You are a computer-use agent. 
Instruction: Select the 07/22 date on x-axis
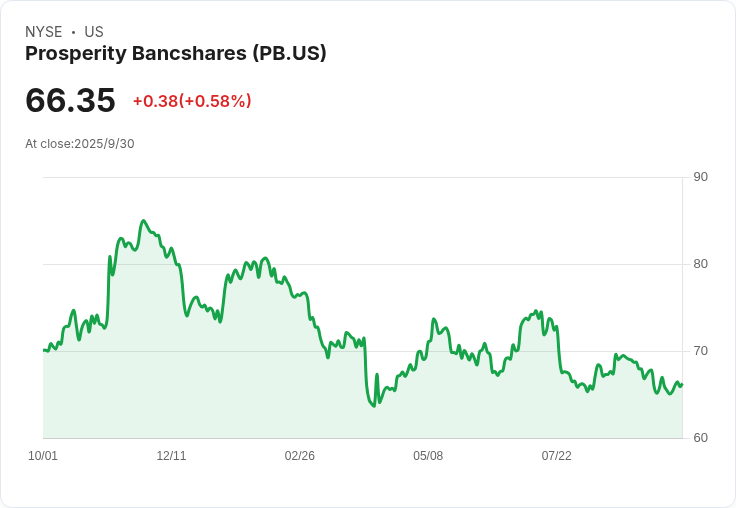pos(556,456)
